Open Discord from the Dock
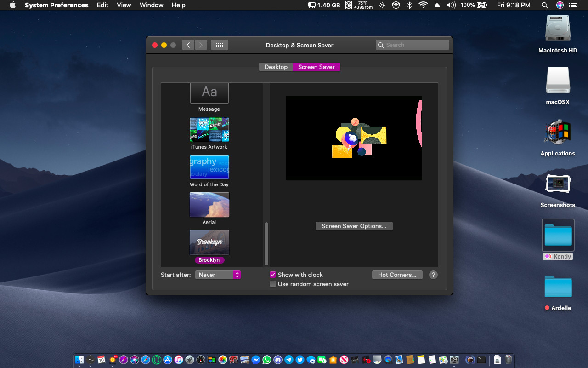This screenshot has height=368, width=588. click(278, 360)
